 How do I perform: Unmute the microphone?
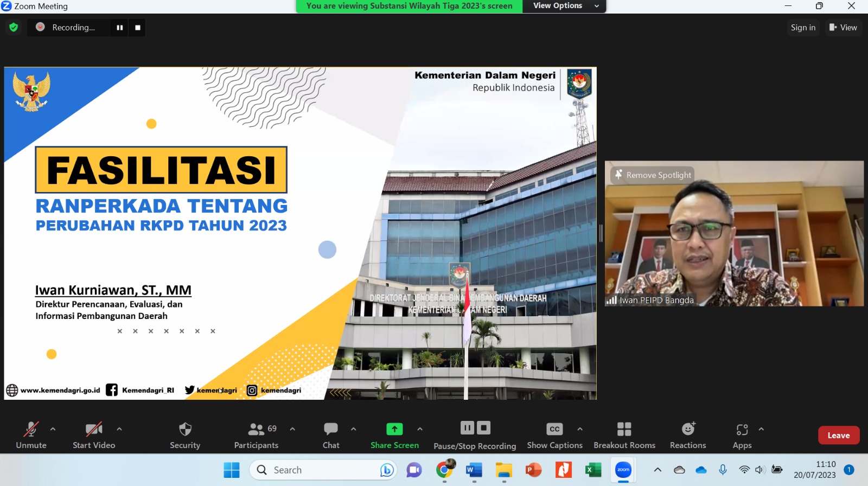(31, 430)
